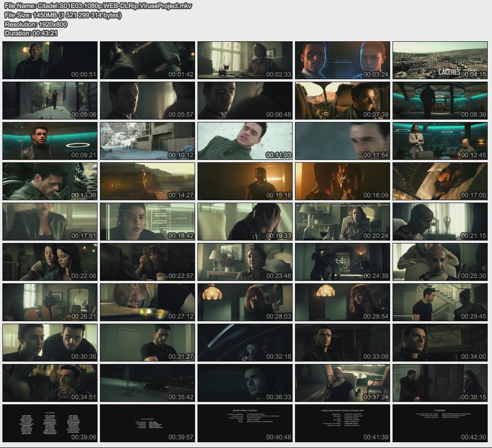This screenshot has width=492, height=448.
Task: Select the thumbnail stamped 00:28:54
Action: tap(343, 302)
